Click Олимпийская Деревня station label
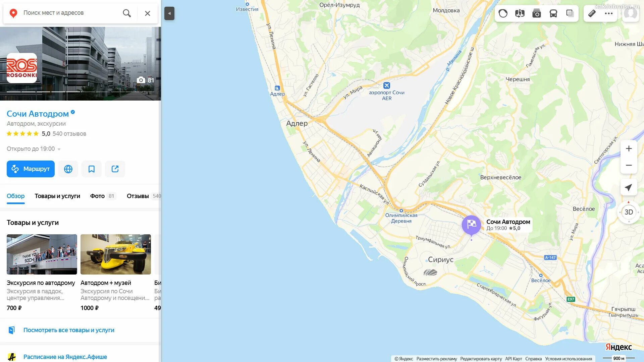 pos(401,218)
